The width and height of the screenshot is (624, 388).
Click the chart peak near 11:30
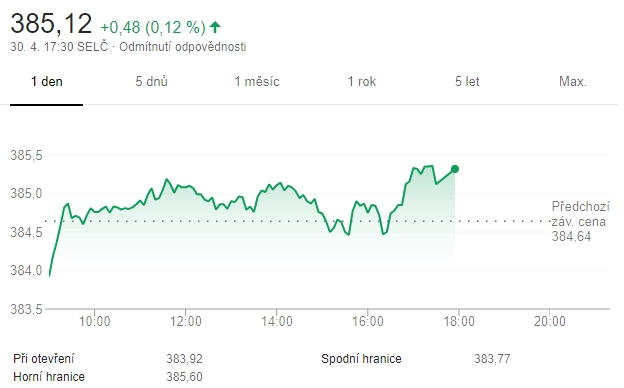pos(166,179)
